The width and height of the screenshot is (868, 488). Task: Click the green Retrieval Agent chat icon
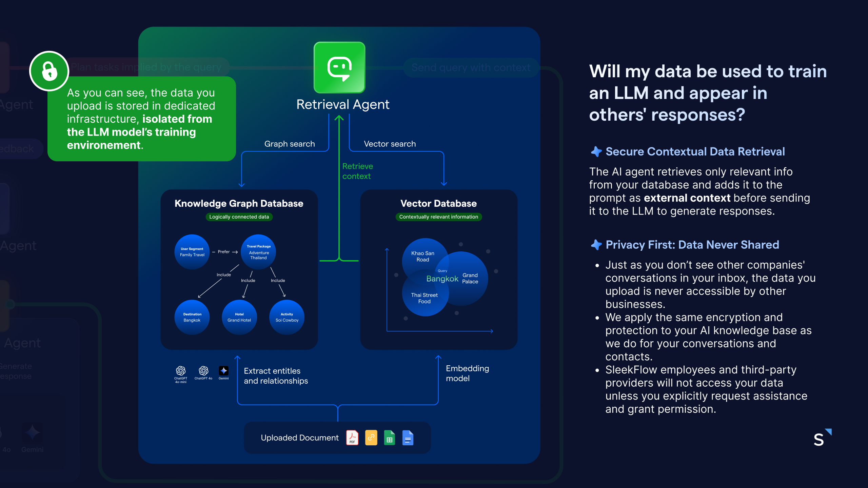coord(339,67)
